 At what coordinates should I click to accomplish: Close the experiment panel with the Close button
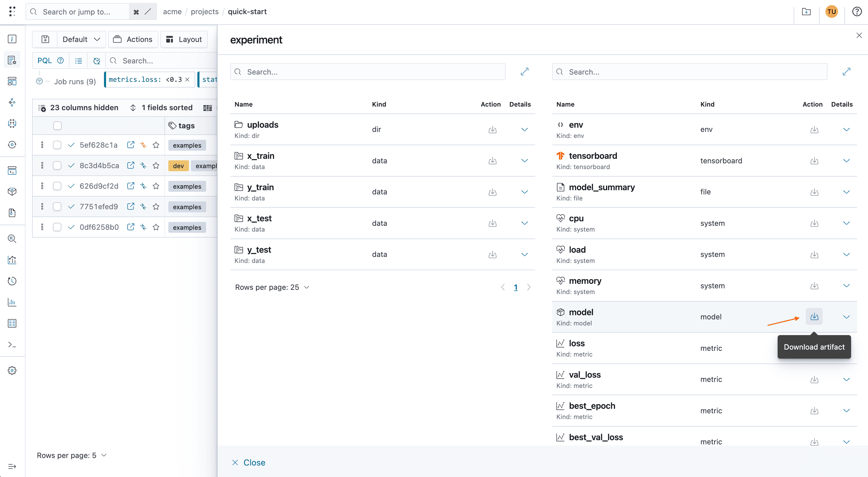pos(249,462)
